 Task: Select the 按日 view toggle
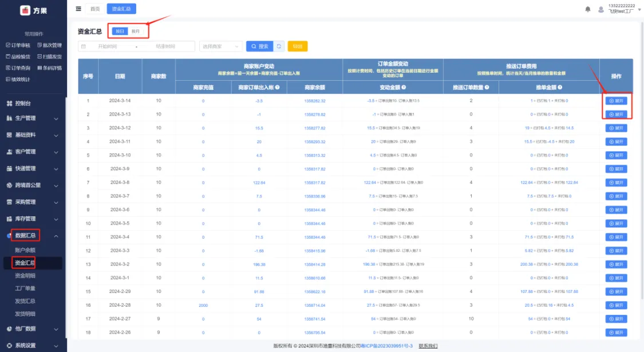click(119, 31)
